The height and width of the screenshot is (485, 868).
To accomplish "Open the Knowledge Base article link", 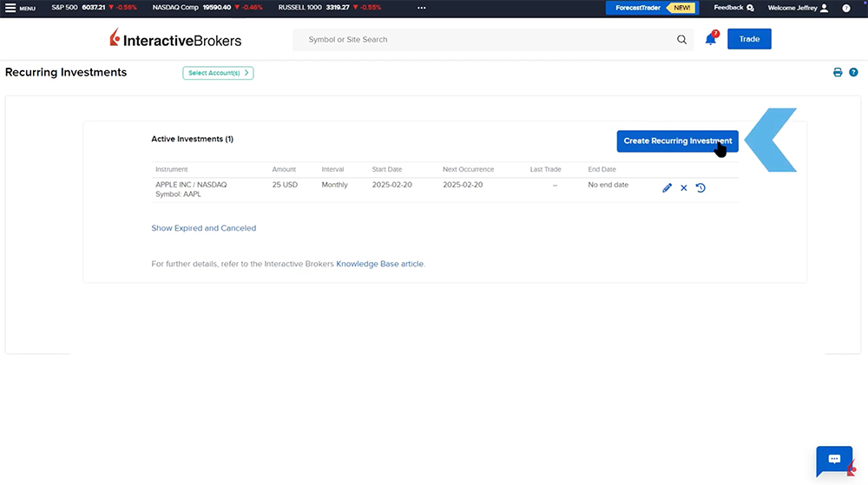I will (380, 264).
